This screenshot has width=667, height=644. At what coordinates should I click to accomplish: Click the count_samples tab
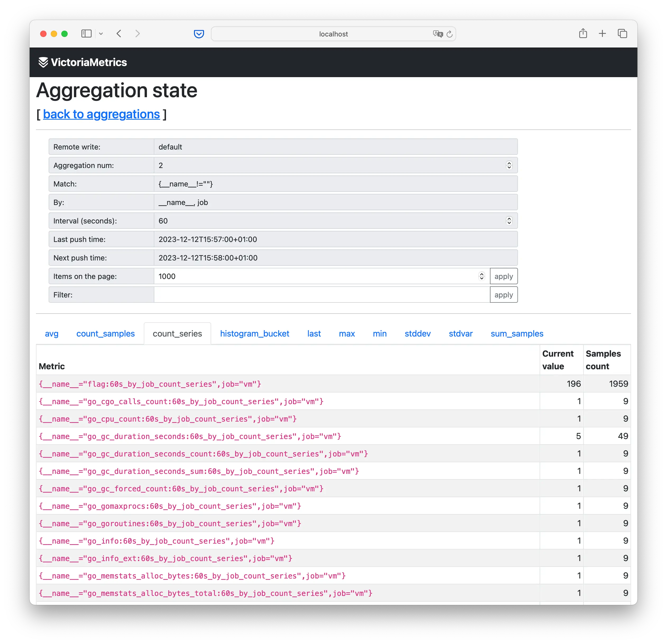pyautogui.click(x=105, y=333)
